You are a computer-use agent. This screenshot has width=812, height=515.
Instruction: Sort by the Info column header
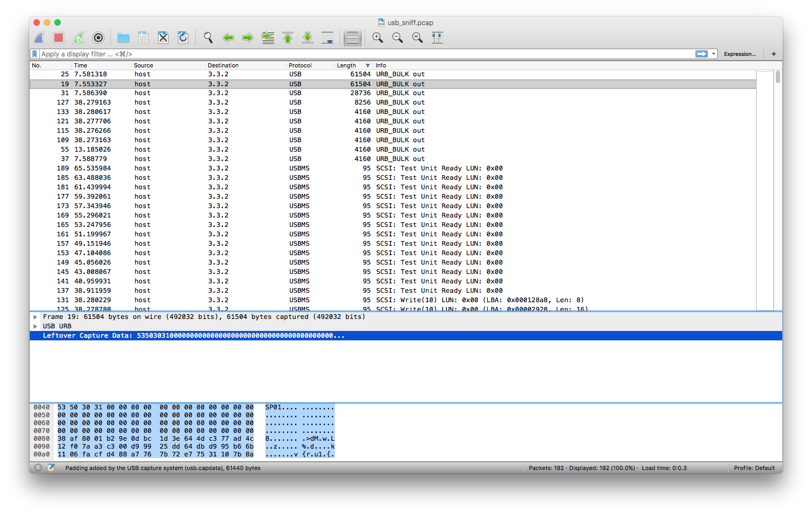565,65
